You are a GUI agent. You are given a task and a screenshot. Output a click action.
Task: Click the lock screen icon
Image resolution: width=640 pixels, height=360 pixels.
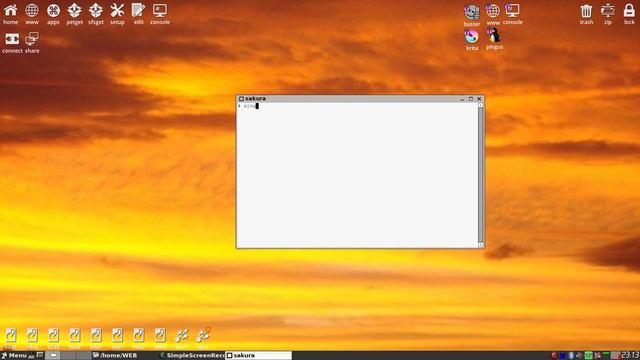tap(629, 14)
